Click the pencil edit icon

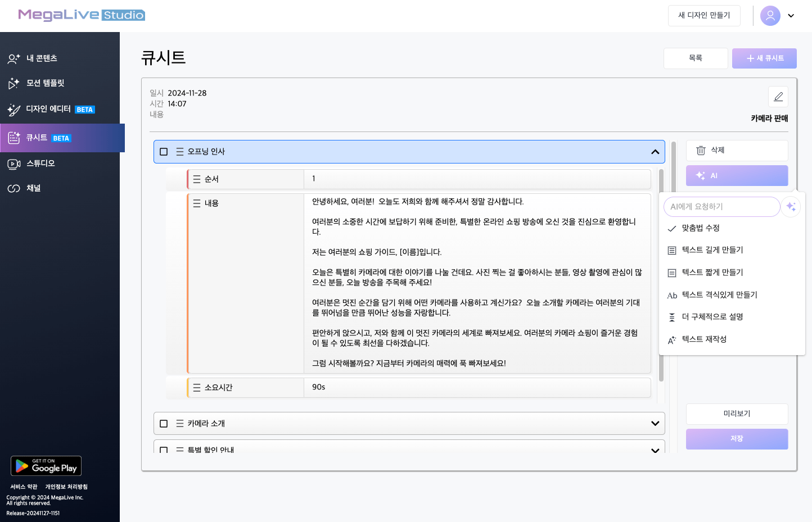pyautogui.click(x=778, y=97)
